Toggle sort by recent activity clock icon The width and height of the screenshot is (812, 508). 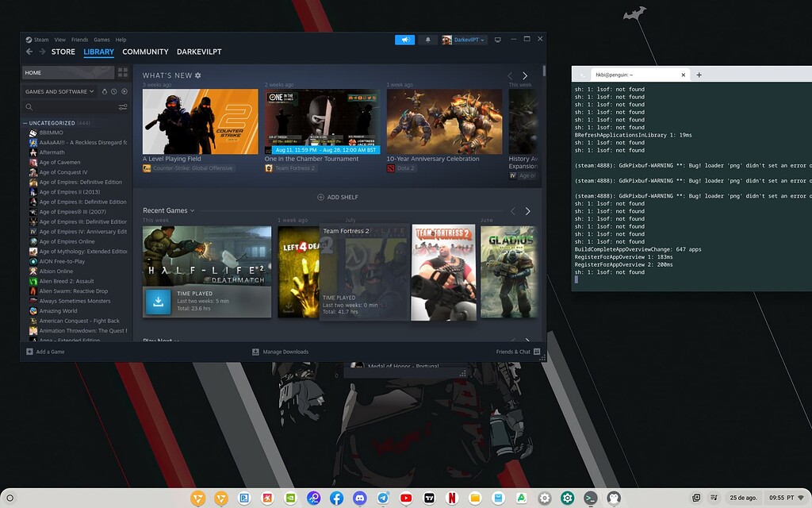[114, 91]
